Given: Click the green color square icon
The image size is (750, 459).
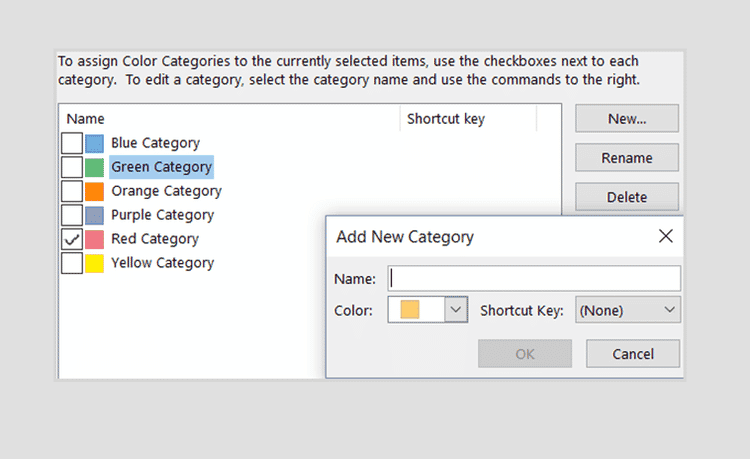Looking at the screenshot, I should (x=95, y=167).
